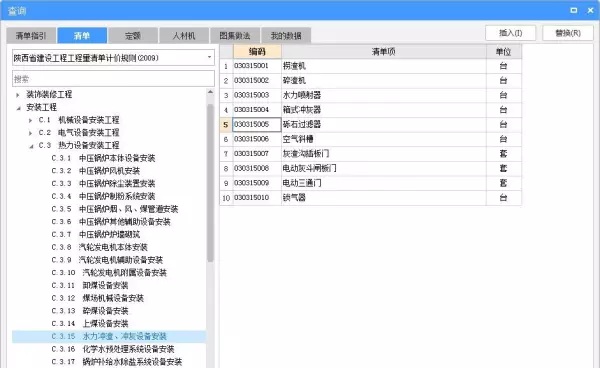
Task: Click the 箱式冲灰器 list item
Action: pos(384,110)
